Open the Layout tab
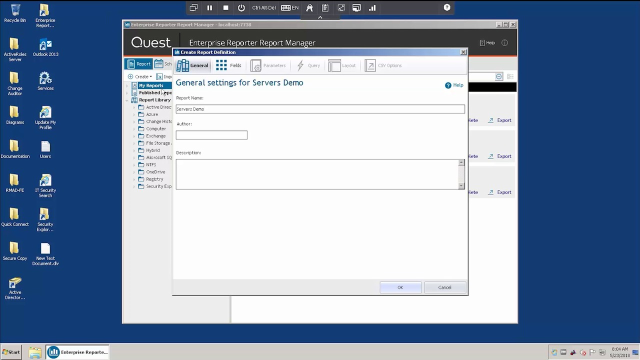 (342, 65)
